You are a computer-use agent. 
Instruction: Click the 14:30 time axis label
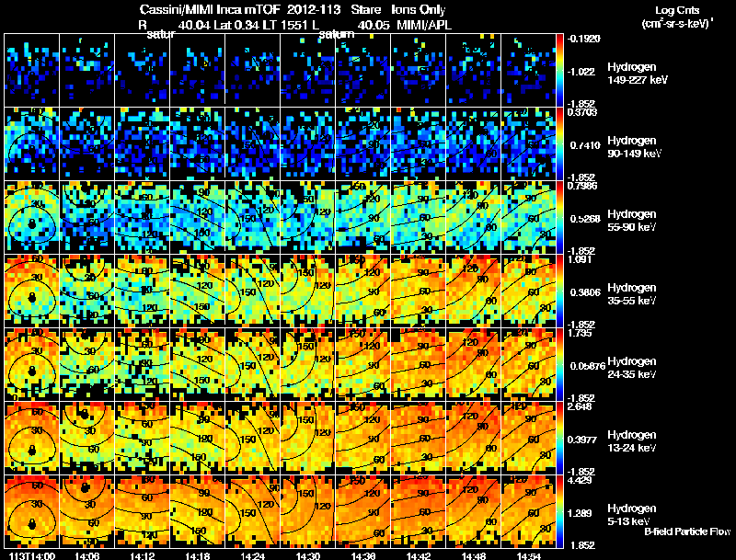307,556
